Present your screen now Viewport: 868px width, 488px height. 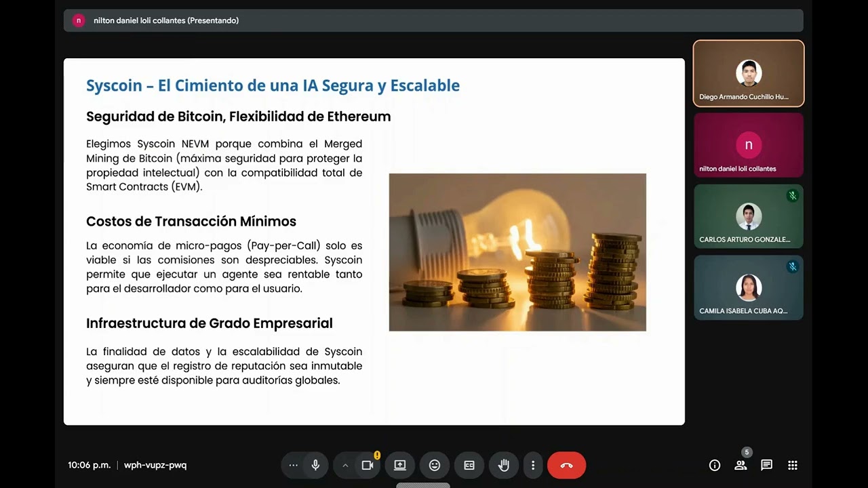[400, 466]
